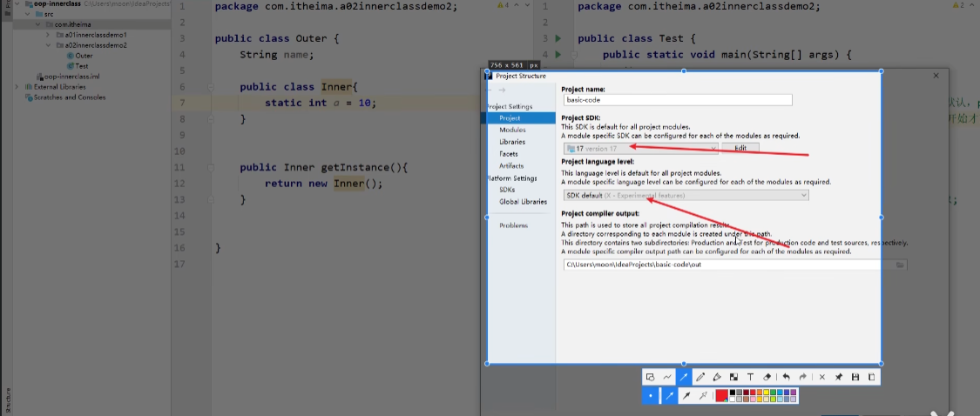
Task: Open SDKs under Platform Settings
Action: pyautogui.click(x=507, y=189)
